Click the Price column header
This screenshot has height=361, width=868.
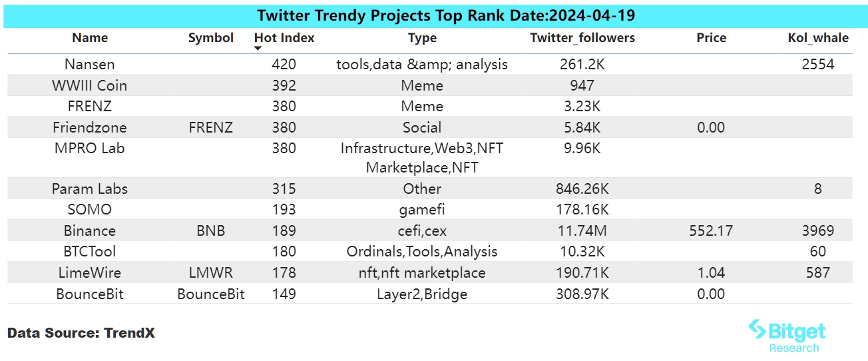point(711,38)
